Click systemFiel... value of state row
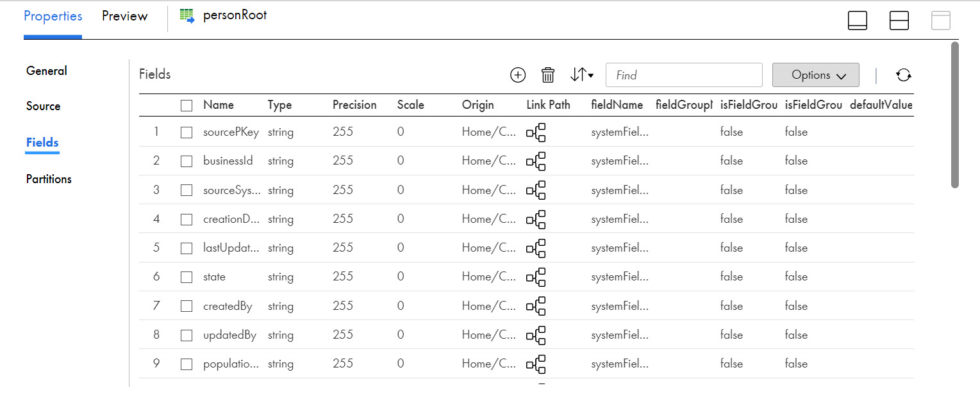Viewport: 980px width, 404px height. (x=620, y=277)
